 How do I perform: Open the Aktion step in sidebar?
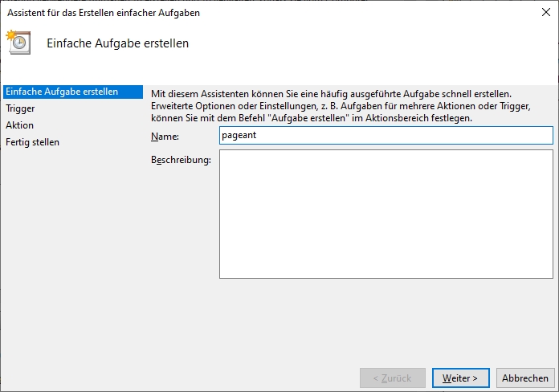click(20, 125)
